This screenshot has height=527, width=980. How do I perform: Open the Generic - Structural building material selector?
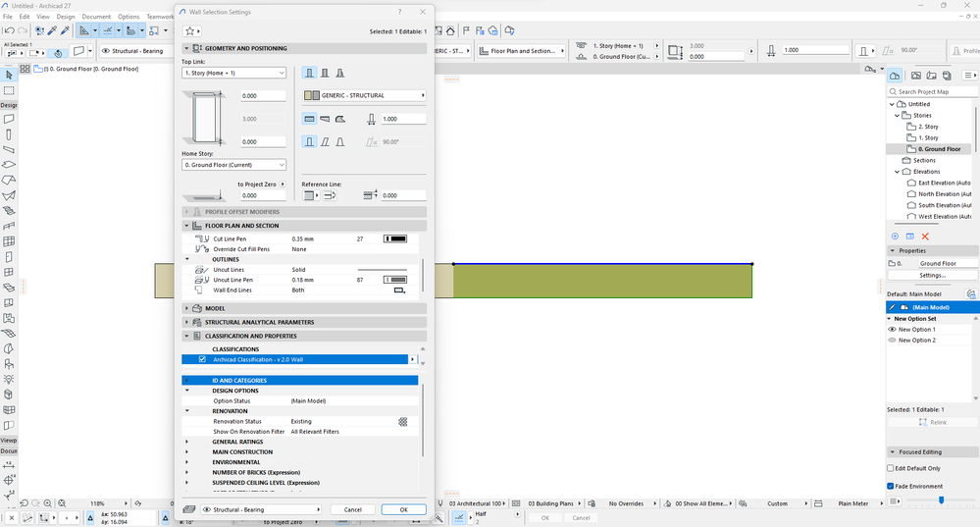[364, 95]
